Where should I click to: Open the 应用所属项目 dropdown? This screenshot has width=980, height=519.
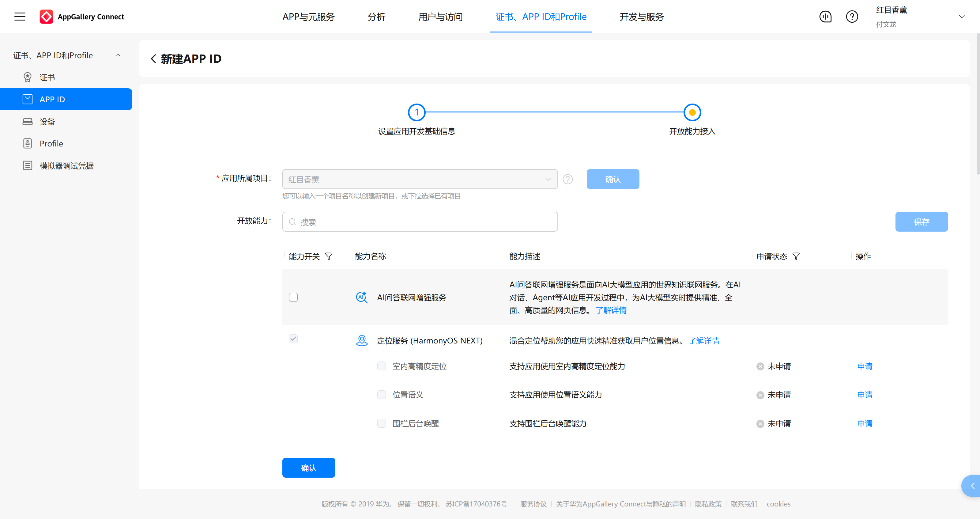pos(420,179)
